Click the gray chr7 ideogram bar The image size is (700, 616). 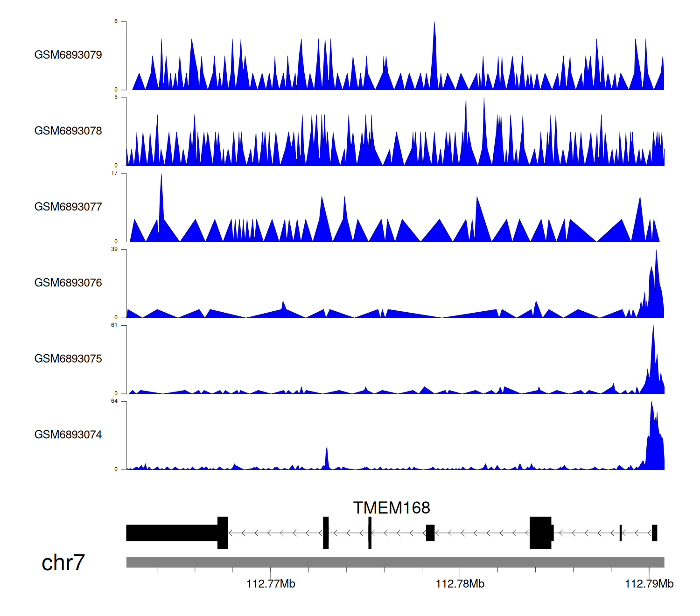(395, 562)
